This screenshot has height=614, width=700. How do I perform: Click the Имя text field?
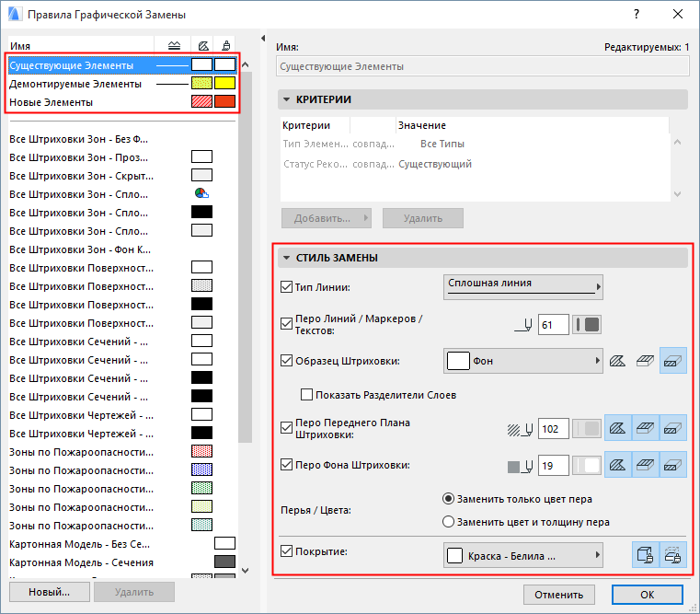click(x=483, y=66)
